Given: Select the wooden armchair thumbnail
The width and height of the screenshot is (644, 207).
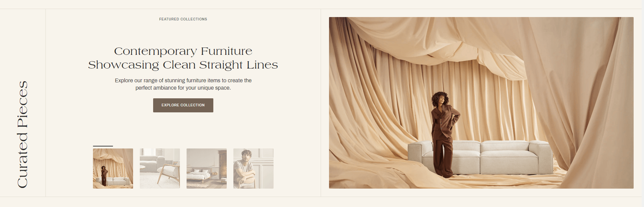Looking at the screenshot, I should point(160,169).
